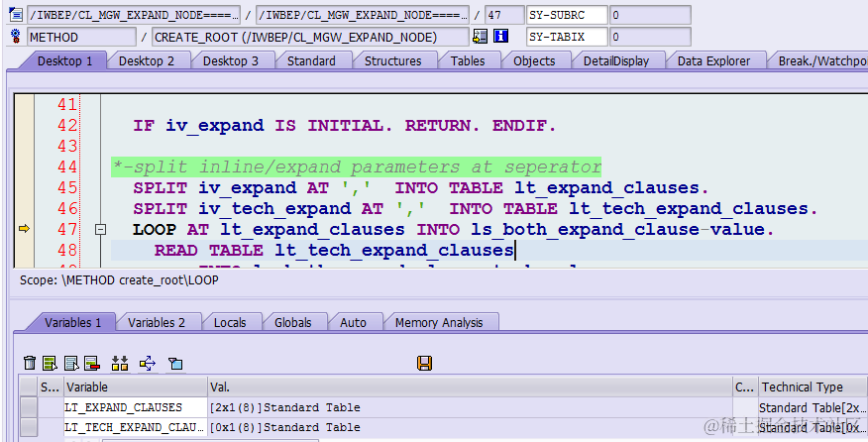
Task: Click ls_both_expand_clause-value in line 47
Action: pyautogui.click(x=617, y=229)
